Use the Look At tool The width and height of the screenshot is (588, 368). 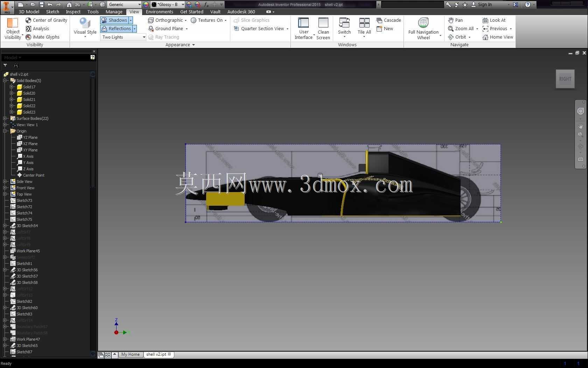(x=494, y=20)
